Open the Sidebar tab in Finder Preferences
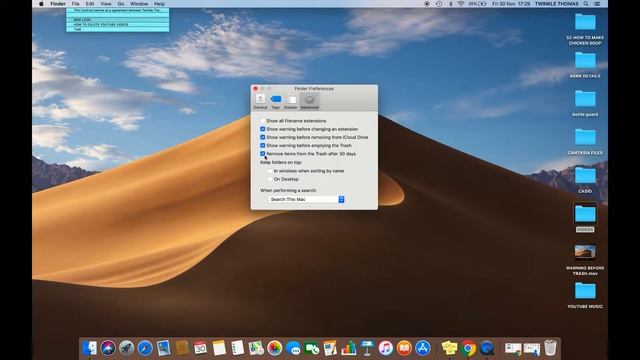 [x=291, y=101]
